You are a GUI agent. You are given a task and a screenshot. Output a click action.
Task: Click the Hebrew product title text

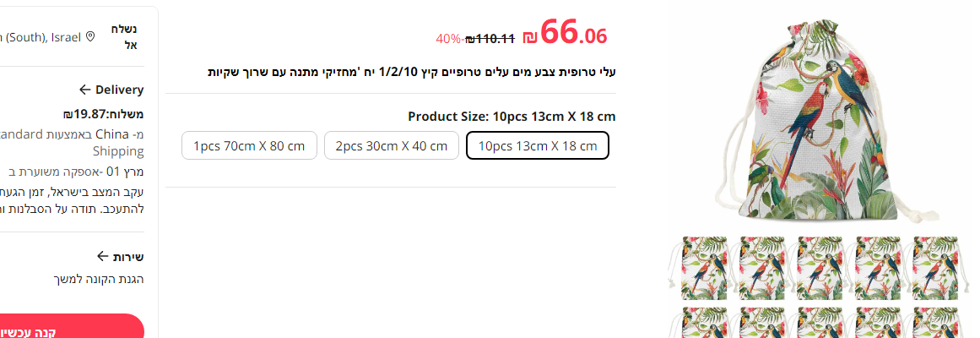point(412,72)
